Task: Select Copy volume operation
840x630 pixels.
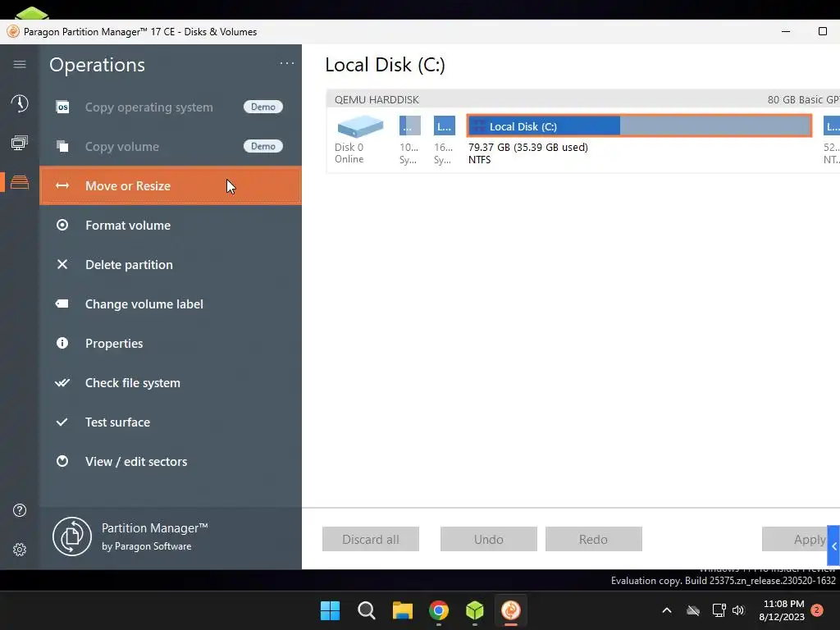Action: click(x=171, y=146)
